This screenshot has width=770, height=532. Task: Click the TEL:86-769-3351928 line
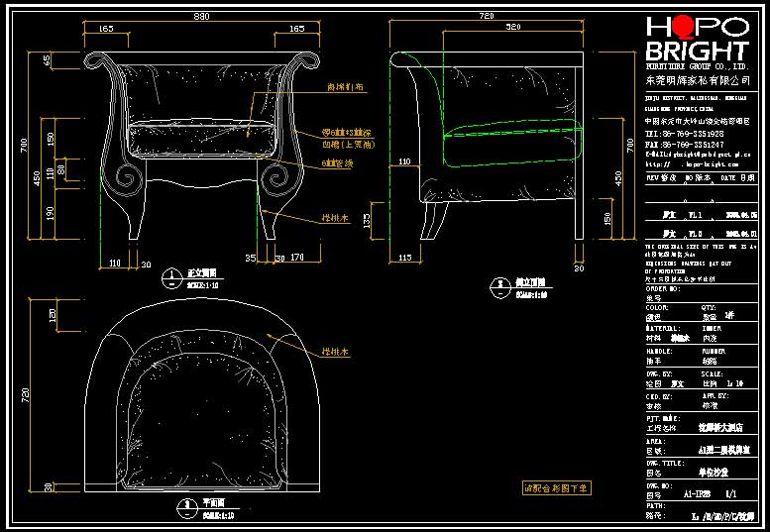click(685, 134)
